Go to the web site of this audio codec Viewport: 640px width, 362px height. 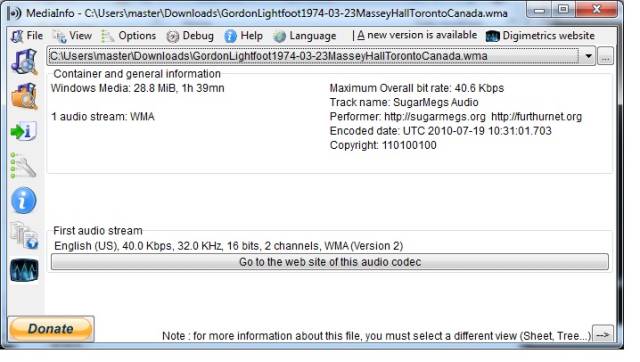(x=330, y=262)
